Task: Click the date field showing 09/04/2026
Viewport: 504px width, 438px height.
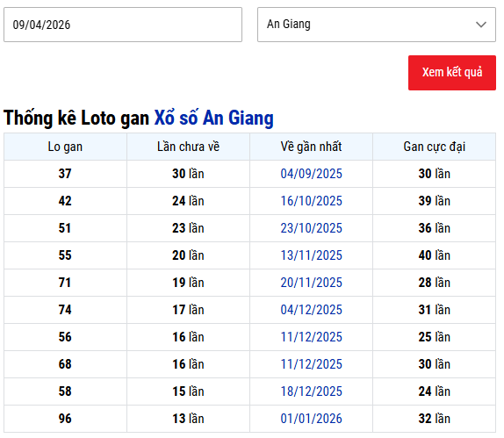Action: point(123,25)
